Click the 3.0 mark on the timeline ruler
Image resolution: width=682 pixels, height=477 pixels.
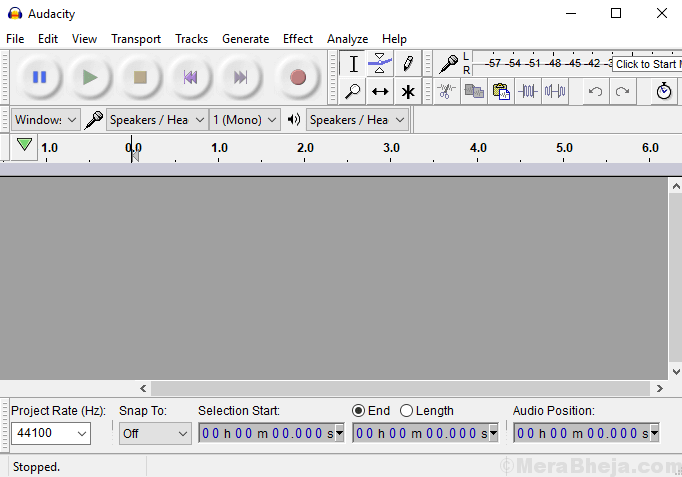pyautogui.click(x=391, y=148)
